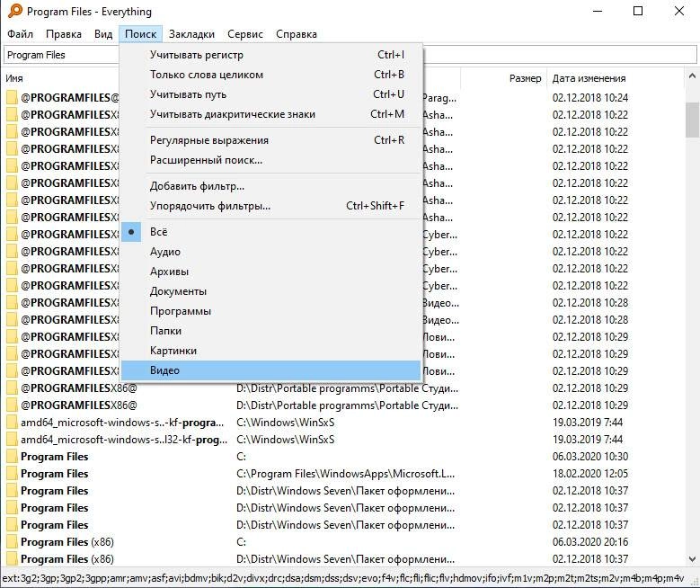Screen dimensions: 700x588
Task: Open Упорядочить фильтры... entry
Action: pos(271,206)
